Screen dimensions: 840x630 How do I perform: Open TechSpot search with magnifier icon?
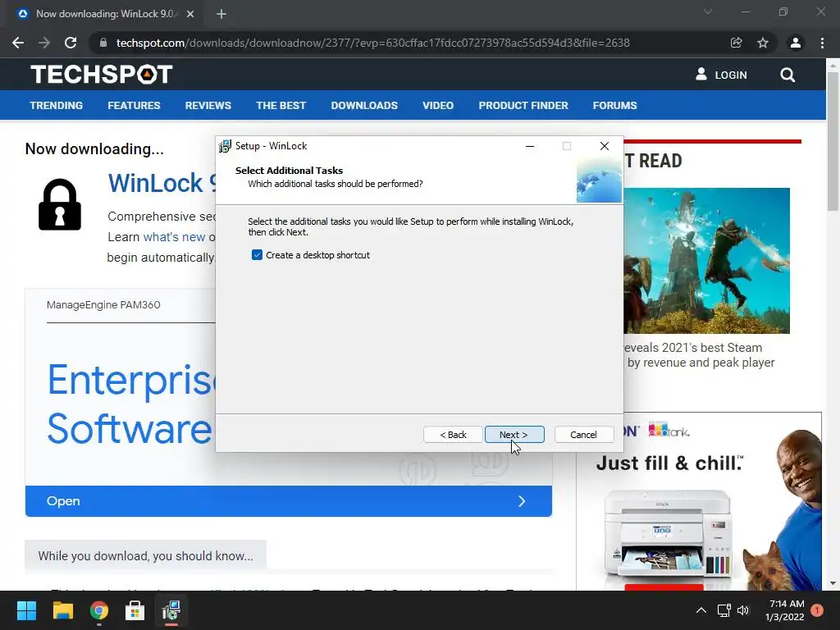tap(787, 75)
